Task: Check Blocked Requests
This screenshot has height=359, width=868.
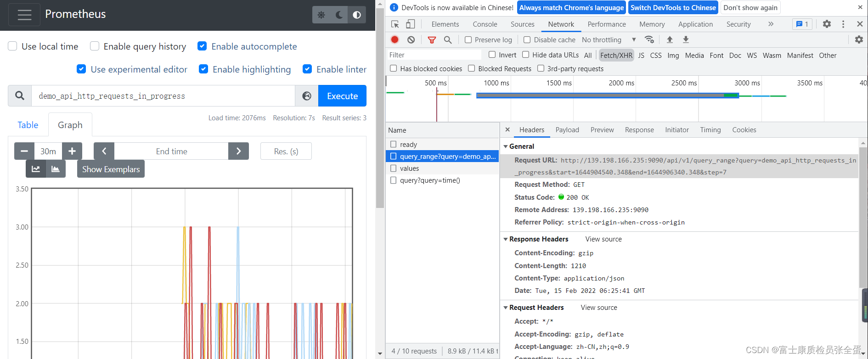Action: [471, 68]
